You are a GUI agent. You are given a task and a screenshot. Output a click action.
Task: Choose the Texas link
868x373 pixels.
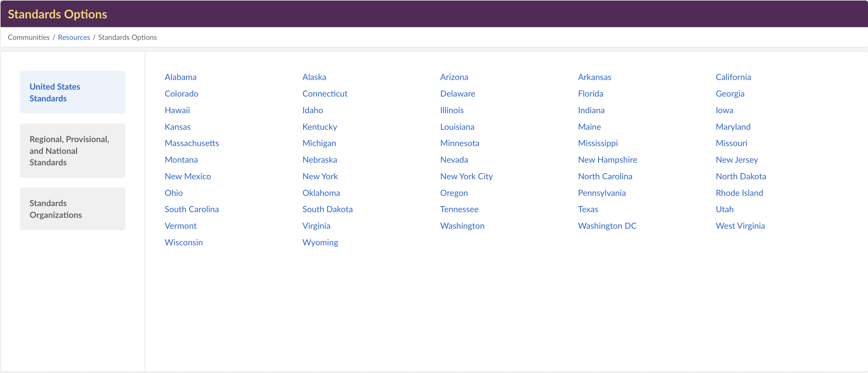pos(588,209)
